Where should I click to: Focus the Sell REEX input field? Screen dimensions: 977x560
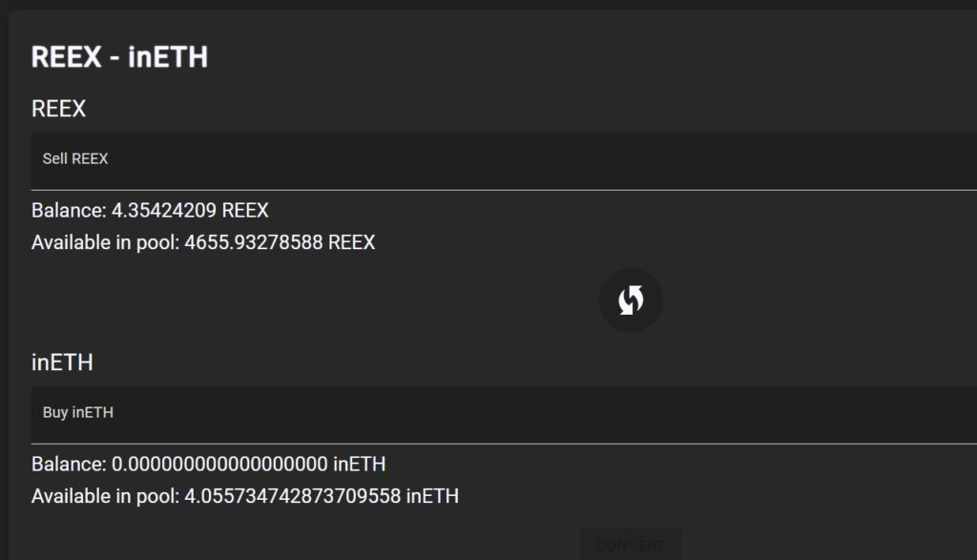point(504,160)
